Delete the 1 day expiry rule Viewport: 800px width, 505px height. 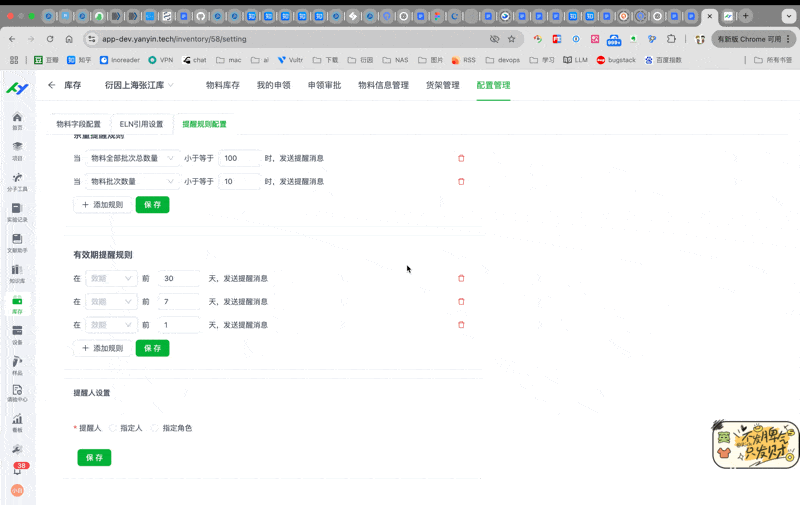461,324
